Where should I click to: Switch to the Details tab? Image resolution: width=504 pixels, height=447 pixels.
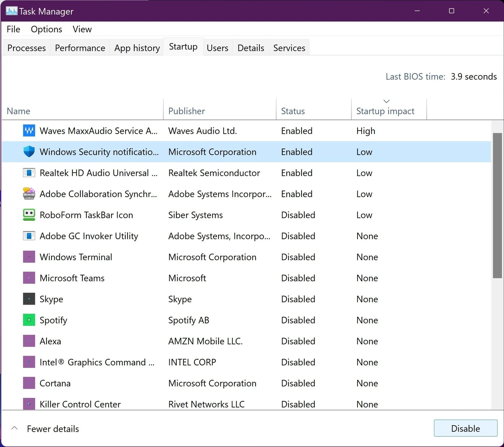(x=251, y=48)
